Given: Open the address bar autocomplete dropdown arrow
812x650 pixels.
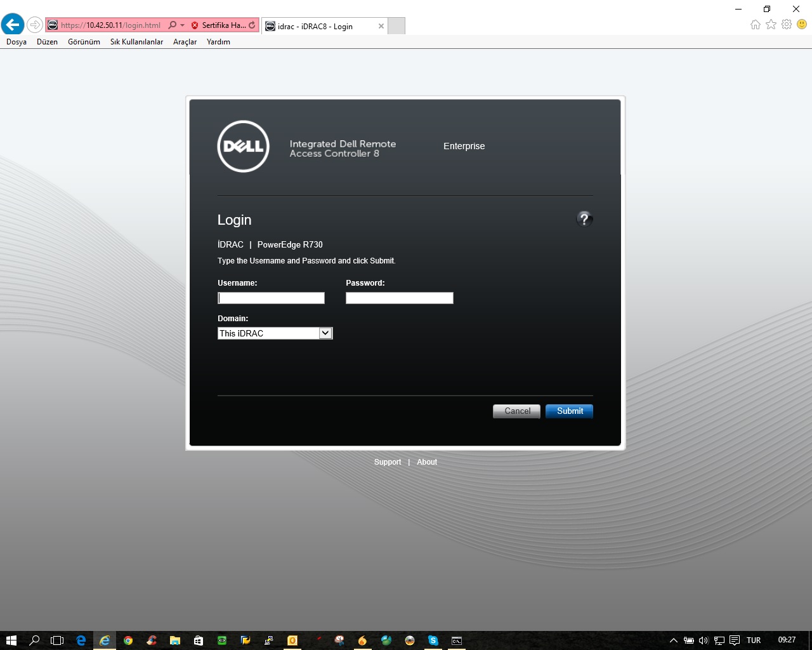Looking at the screenshot, I should click(x=183, y=25).
